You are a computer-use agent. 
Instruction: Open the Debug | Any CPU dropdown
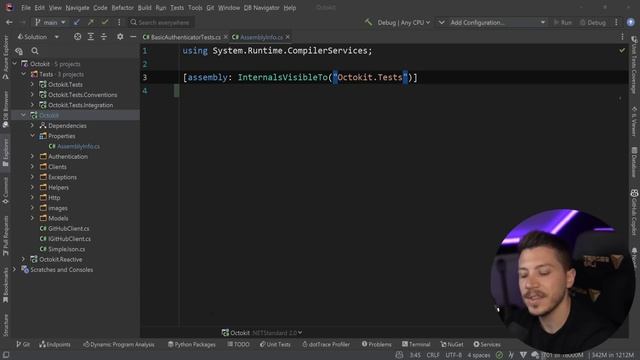404,22
